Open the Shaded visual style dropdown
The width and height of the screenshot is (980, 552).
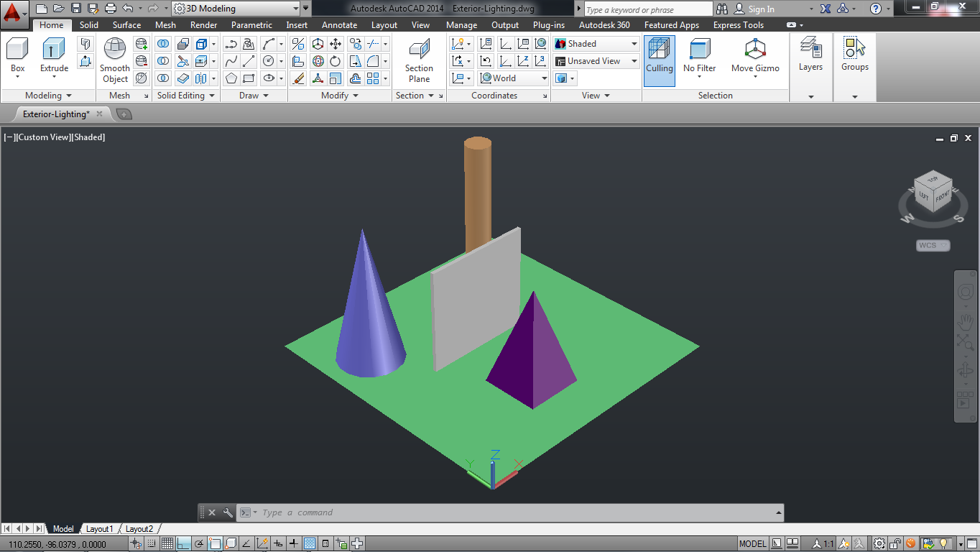[635, 43]
